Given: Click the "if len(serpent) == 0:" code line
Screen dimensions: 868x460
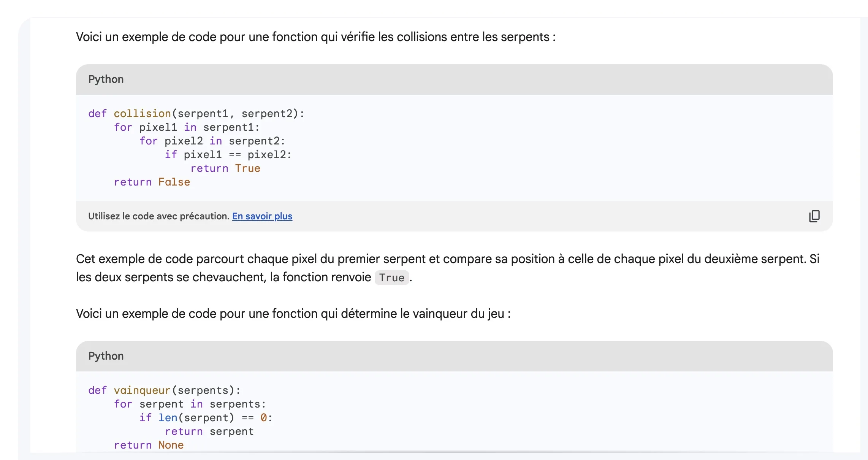Looking at the screenshot, I should (x=206, y=418).
